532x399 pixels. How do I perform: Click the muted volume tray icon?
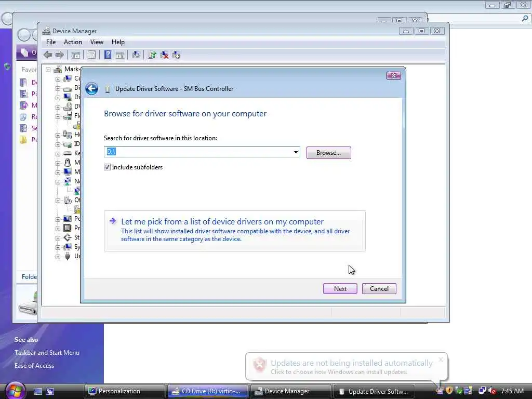[x=492, y=391]
